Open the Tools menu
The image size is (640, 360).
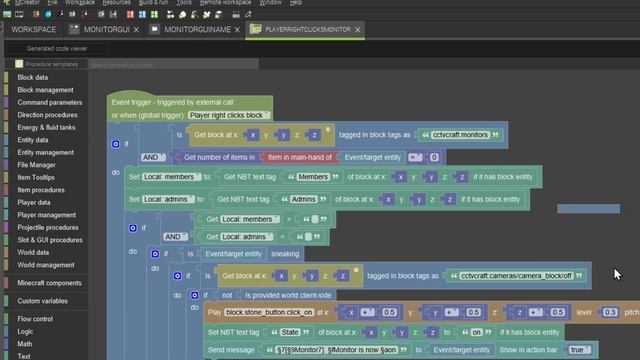184,2
